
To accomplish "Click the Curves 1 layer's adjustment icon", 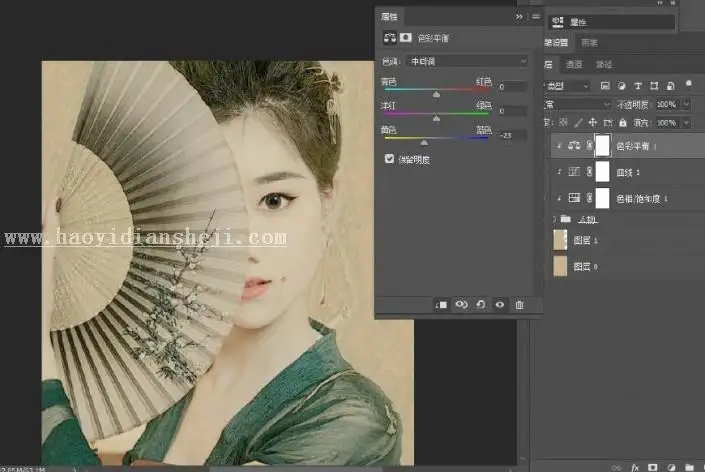I will click(x=574, y=171).
